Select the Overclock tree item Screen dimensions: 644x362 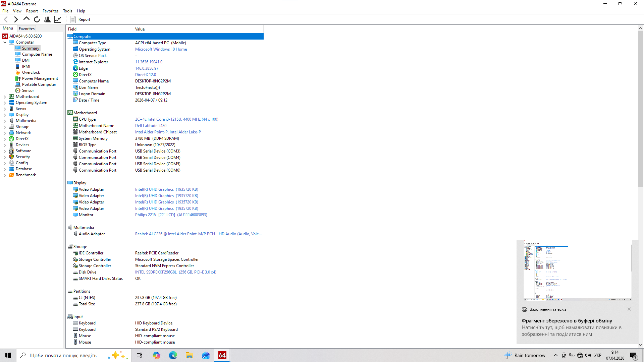31,72
